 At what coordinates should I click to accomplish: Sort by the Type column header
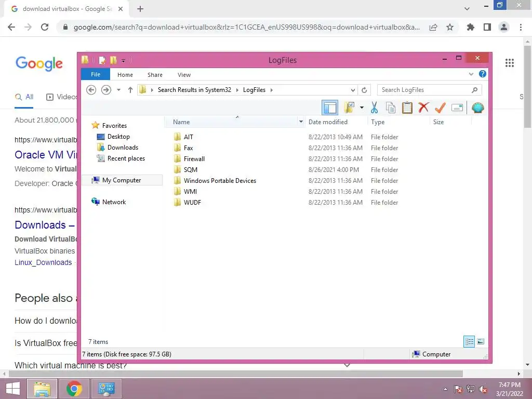point(378,122)
